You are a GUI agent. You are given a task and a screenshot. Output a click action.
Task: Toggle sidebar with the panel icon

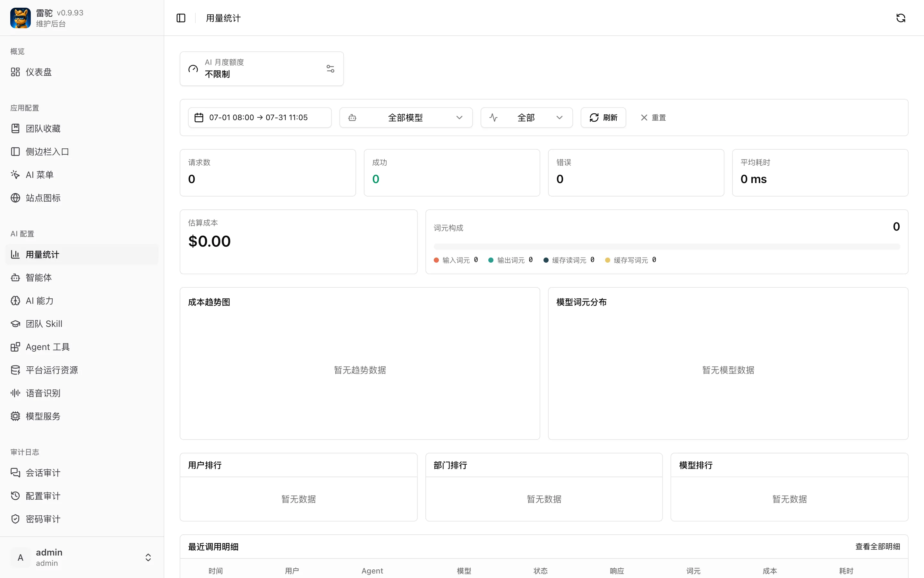coord(181,18)
